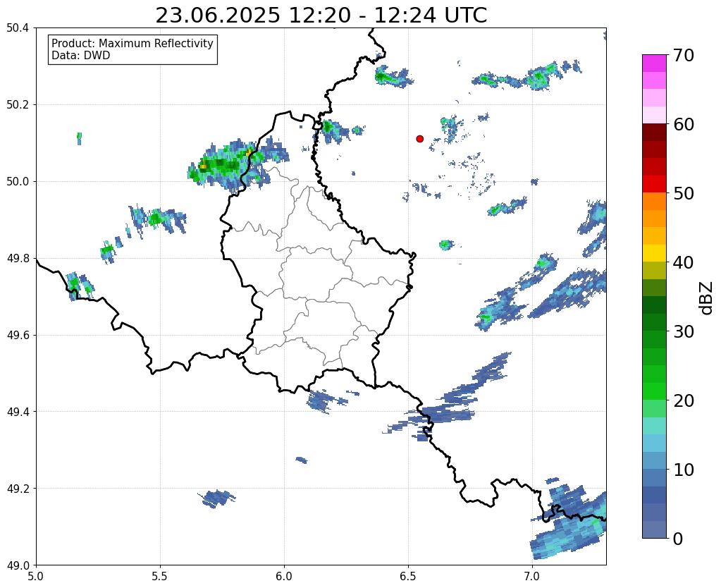
Task: Click latitude axis label '49.0'
Action: (x=18, y=565)
